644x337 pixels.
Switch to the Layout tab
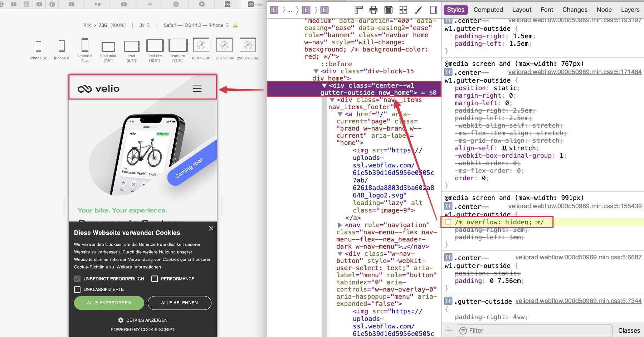(522, 10)
